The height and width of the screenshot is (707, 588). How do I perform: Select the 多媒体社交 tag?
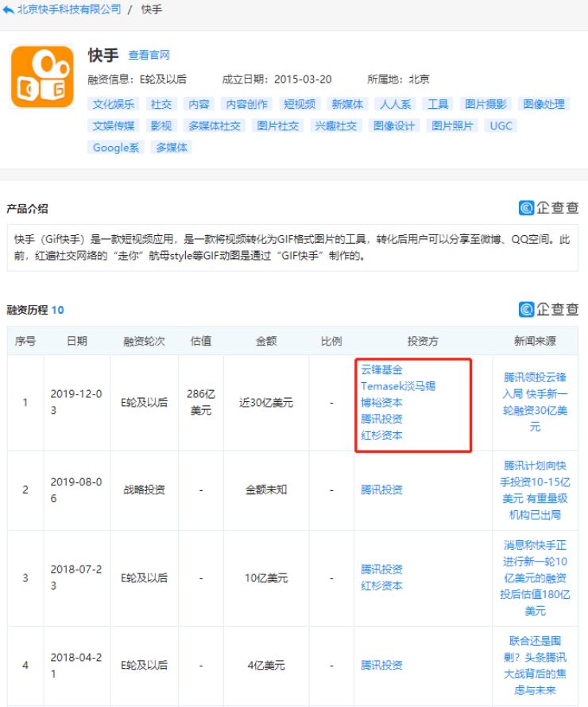[x=215, y=126]
